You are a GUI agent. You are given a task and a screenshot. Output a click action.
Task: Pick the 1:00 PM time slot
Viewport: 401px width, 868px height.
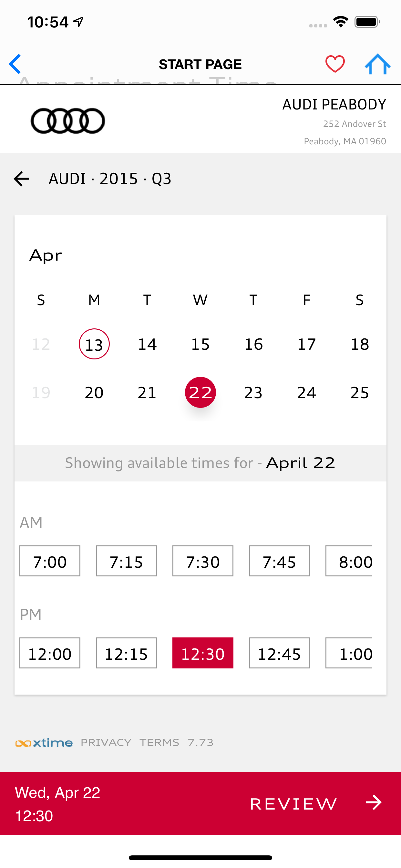click(349, 653)
